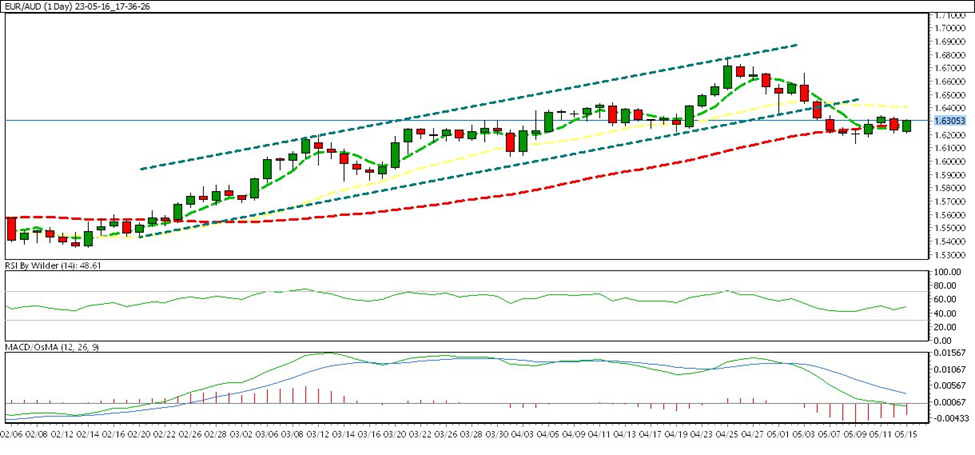Click the 1.61000 price axis label

[x=950, y=149]
